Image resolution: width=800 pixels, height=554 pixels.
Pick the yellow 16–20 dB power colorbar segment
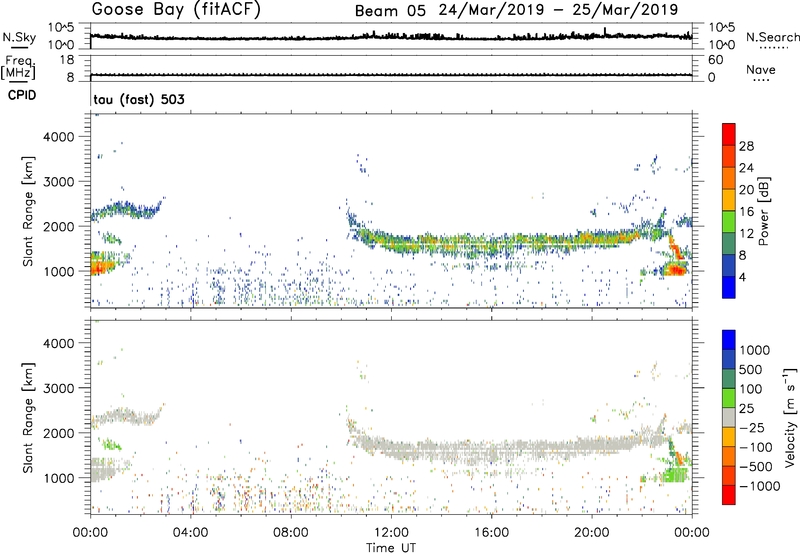(x=729, y=200)
